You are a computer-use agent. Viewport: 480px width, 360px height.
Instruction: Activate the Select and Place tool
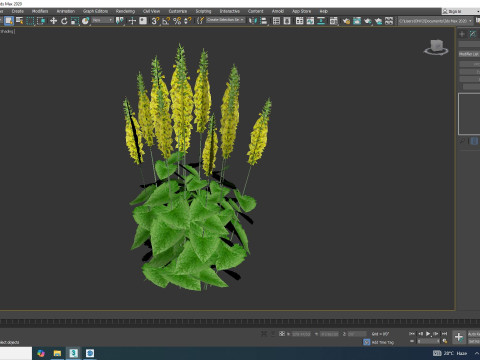pyautogui.click(x=86, y=21)
